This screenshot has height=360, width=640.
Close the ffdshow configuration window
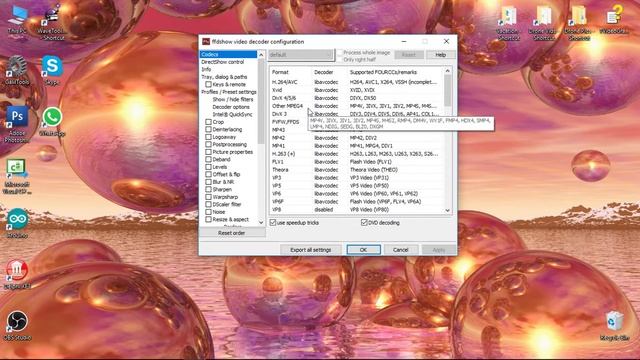[x=446, y=41]
